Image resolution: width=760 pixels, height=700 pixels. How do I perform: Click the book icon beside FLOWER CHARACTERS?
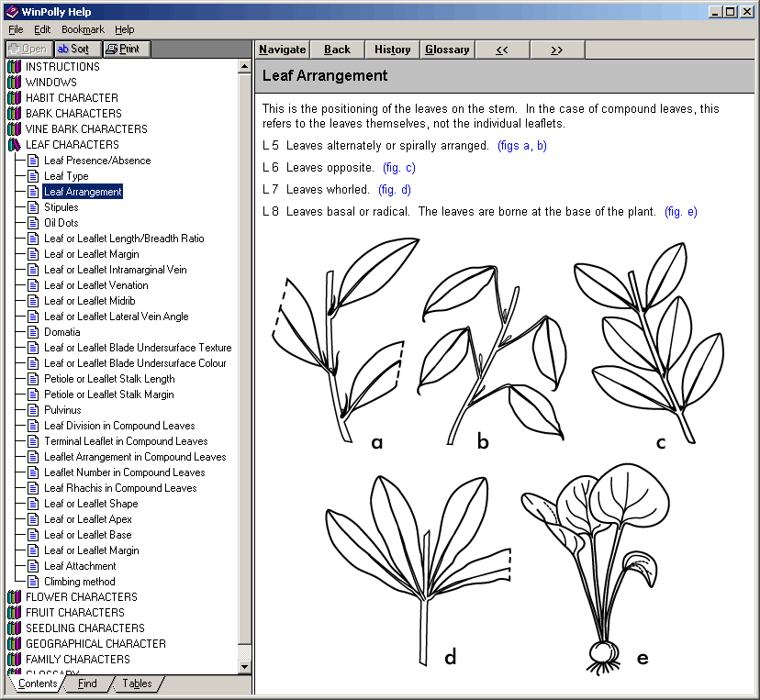point(14,597)
